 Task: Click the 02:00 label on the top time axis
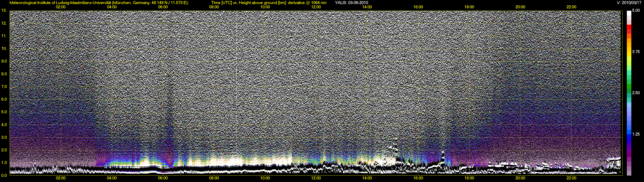[61, 7]
